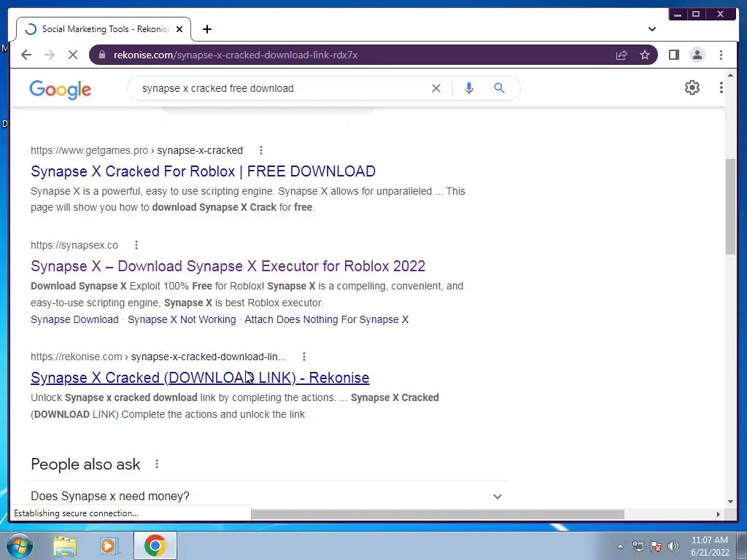The height and width of the screenshot is (560, 747).
Task: Bookmark this tab with the star icon
Action: pos(645,55)
